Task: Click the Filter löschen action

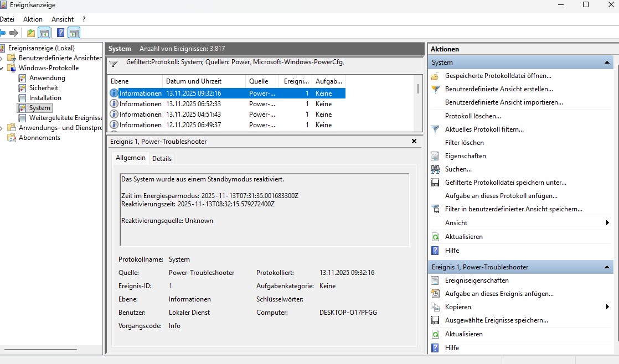Action: coord(464,143)
